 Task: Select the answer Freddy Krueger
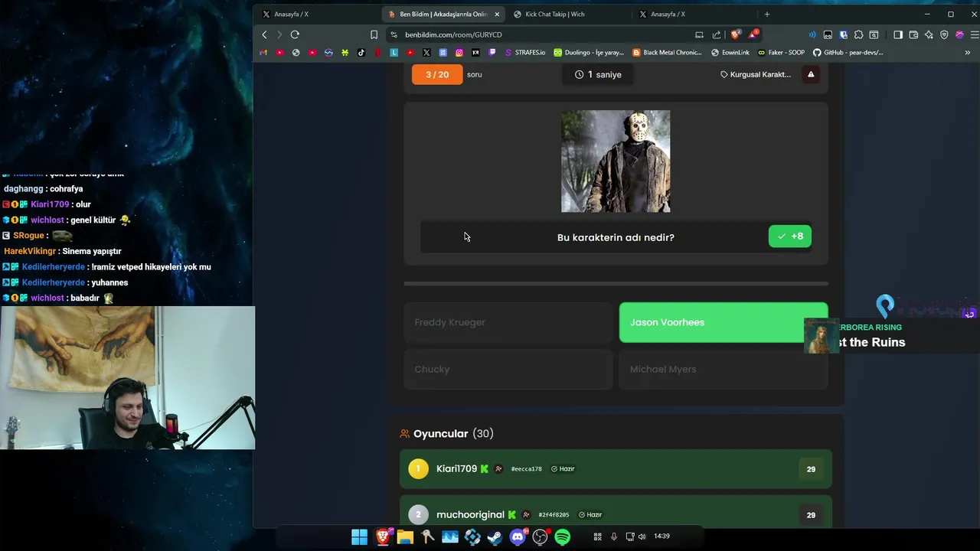508,322
